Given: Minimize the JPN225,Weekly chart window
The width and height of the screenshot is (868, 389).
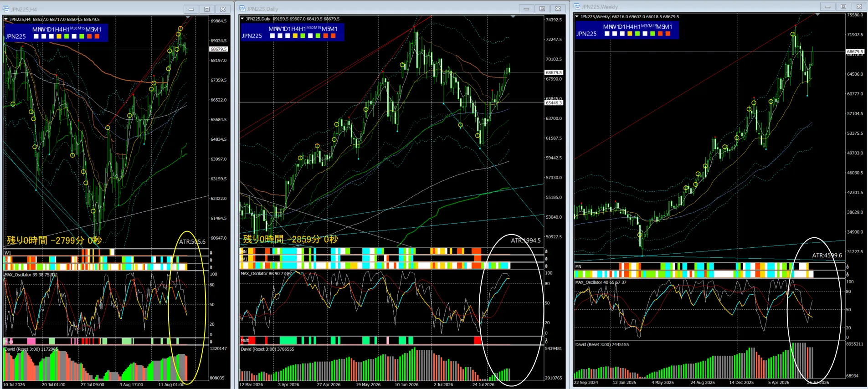Looking at the screenshot, I should pos(827,6).
